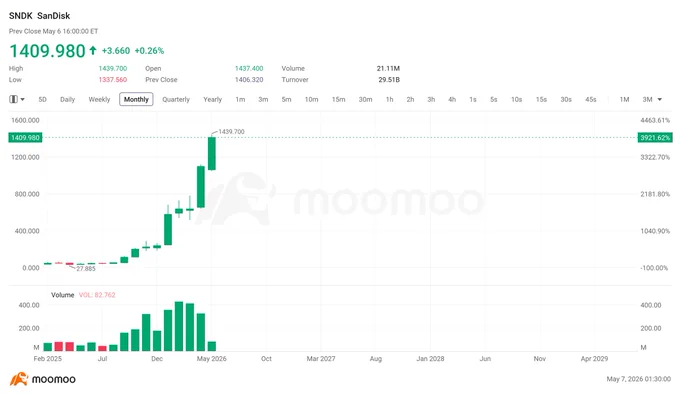Switch to Quarterly candles
This screenshot has width=680, height=394.
click(176, 99)
